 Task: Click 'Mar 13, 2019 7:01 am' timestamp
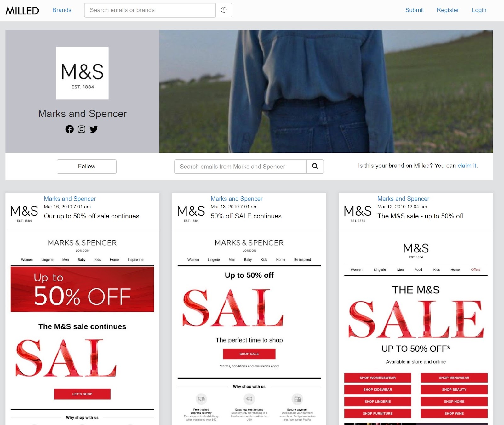pyautogui.click(x=234, y=207)
